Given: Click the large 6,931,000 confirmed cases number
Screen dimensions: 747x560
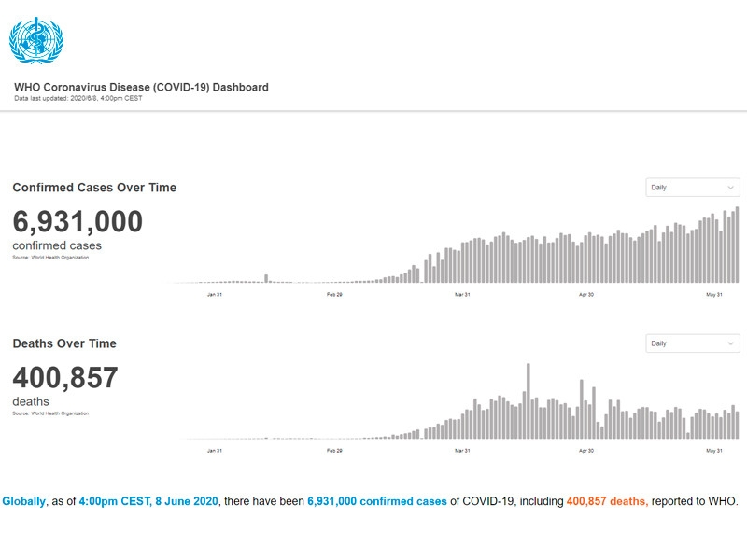Looking at the screenshot, I should click(x=78, y=222).
